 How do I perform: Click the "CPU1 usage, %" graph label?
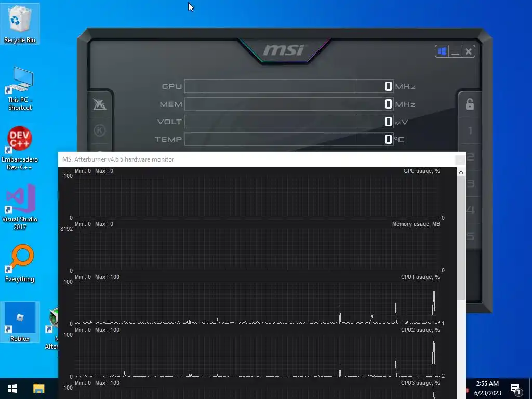click(420, 277)
